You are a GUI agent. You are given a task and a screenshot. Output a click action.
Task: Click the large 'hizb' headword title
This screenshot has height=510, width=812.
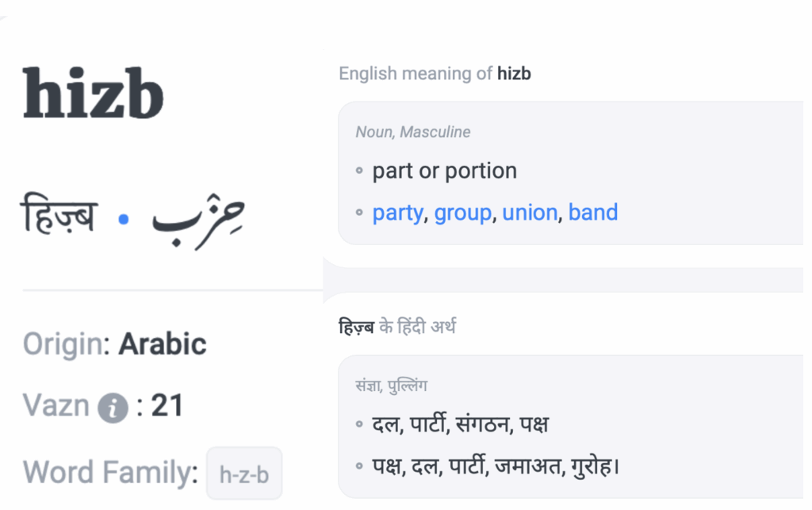[x=94, y=94]
